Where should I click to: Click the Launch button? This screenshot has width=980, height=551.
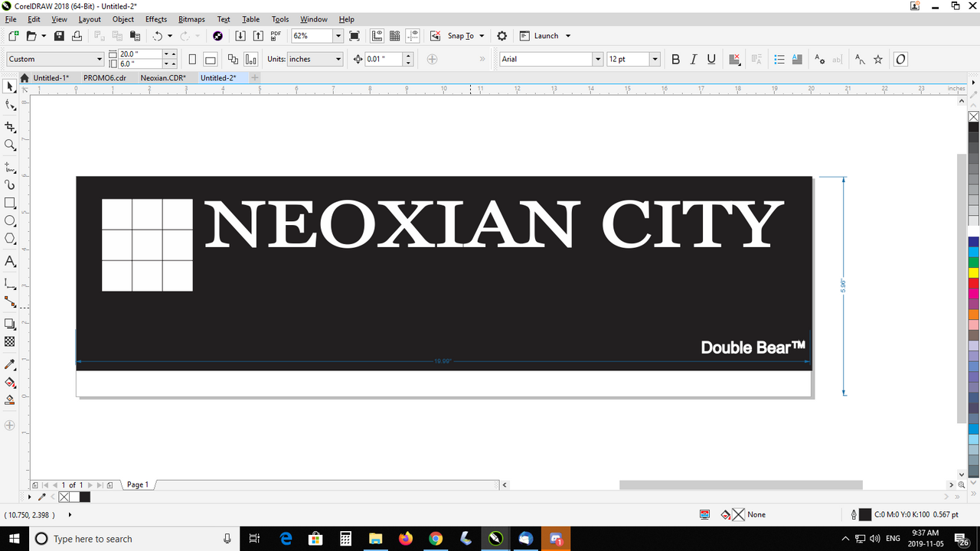546,36
